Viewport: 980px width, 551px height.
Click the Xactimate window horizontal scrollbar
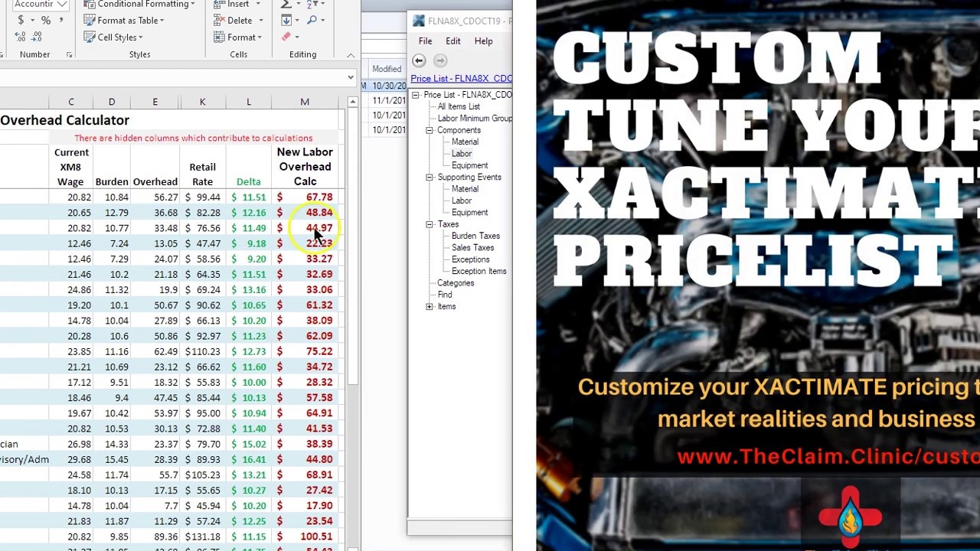click(459, 528)
